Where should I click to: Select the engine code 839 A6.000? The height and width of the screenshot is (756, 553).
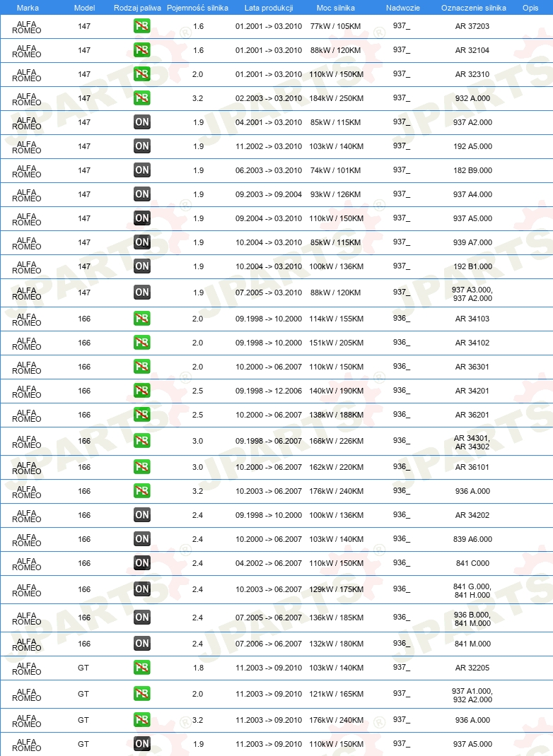click(x=472, y=539)
